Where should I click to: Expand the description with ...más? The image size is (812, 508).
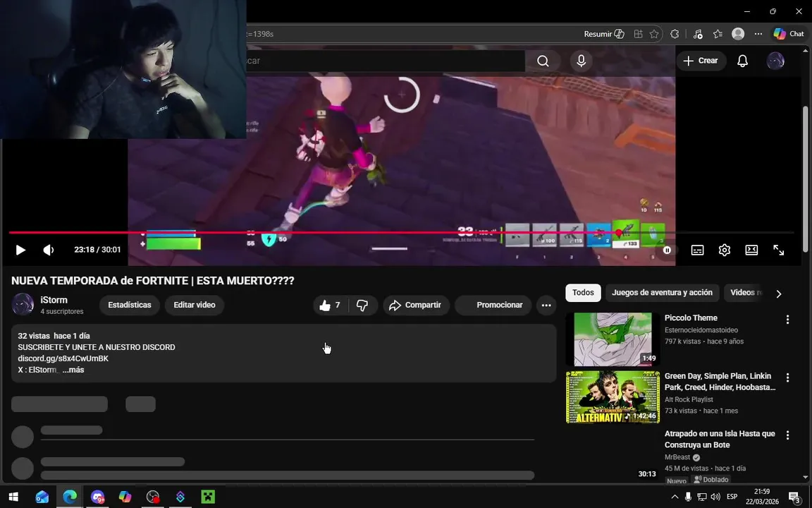pos(73,370)
